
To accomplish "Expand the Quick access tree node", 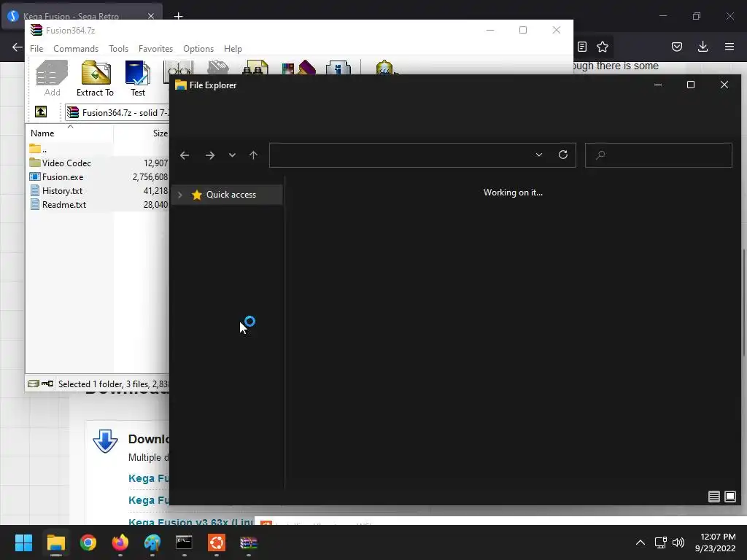I will coord(180,195).
